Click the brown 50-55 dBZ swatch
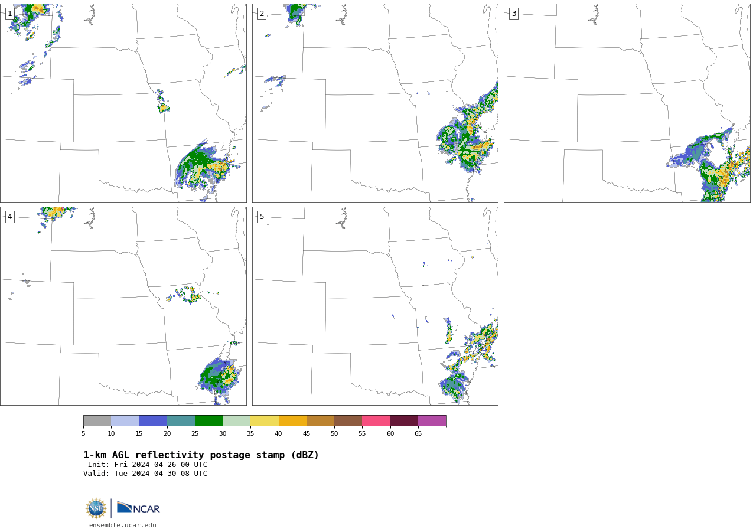Image resolution: width=756 pixels, height=532 pixels. (x=348, y=421)
